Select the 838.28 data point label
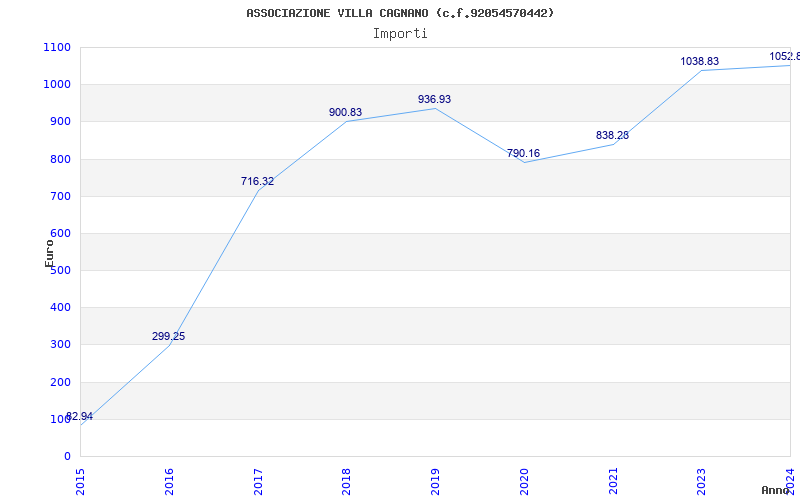This screenshot has height=500, width=800. pyautogui.click(x=612, y=136)
